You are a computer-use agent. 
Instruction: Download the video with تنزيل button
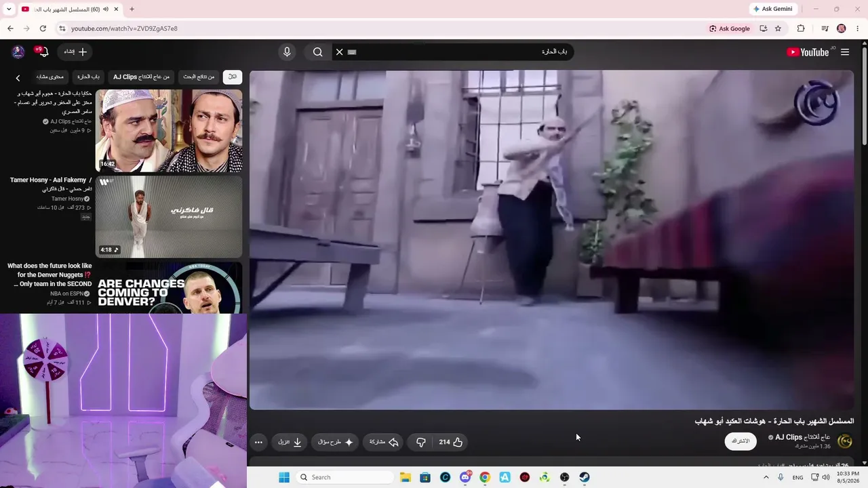290,442
